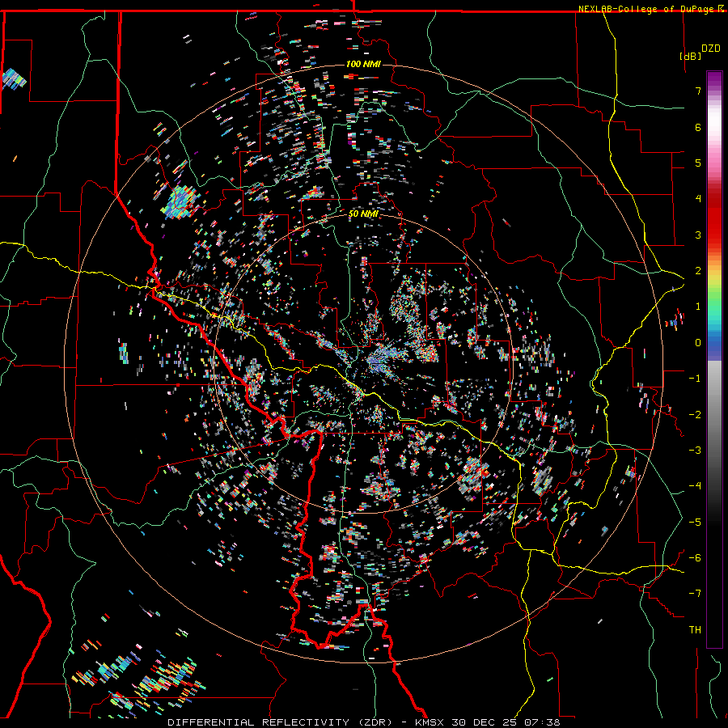Viewport: 728px width, 728px height.
Task: Click the [dB] unit label
Action: (691, 56)
